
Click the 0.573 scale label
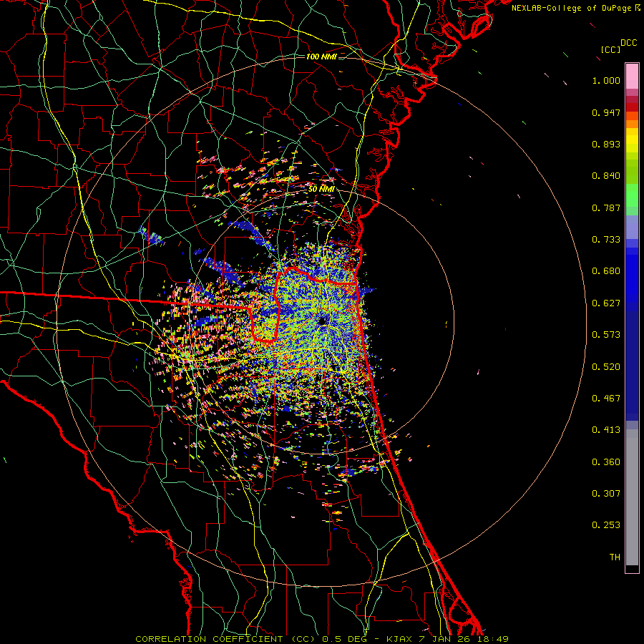pyautogui.click(x=606, y=335)
